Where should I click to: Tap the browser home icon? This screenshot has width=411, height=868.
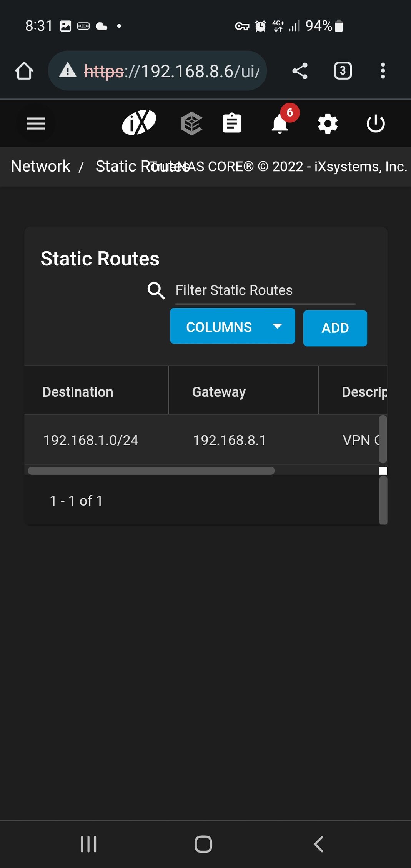(x=24, y=71)
